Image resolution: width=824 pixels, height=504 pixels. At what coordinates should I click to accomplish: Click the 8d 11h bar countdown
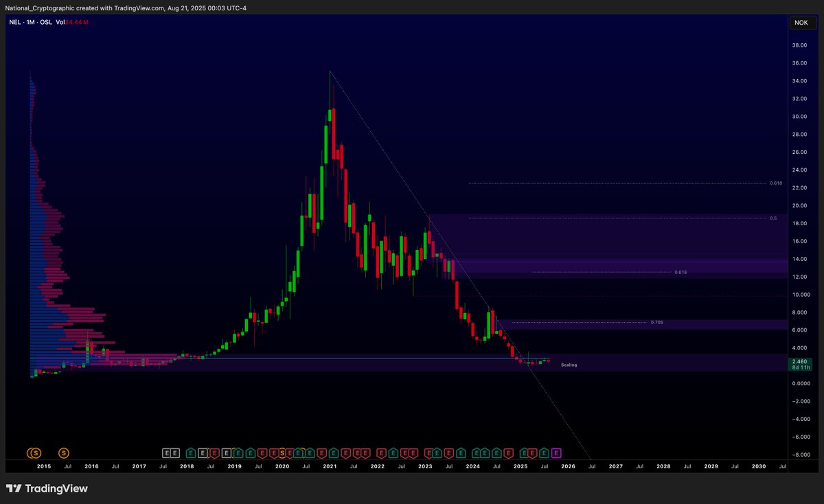click(x=801, y=367)
